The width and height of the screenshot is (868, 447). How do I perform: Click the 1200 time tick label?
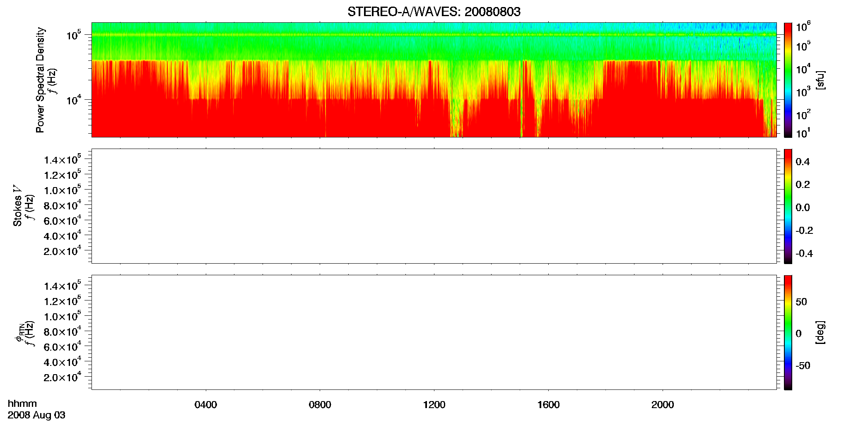click(x=434, y=405)
